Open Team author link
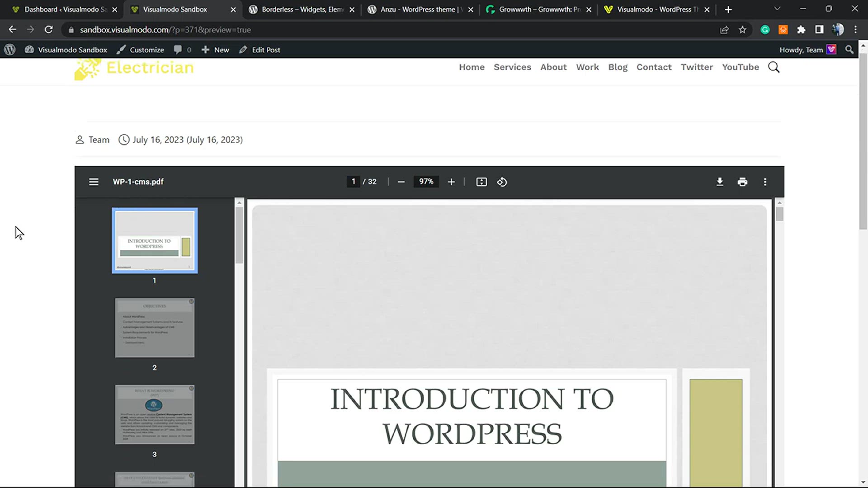 tap(99, 140)
